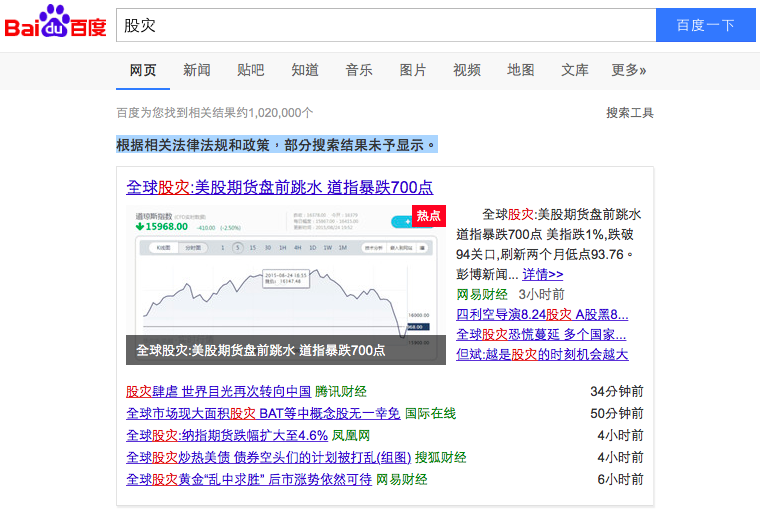Viewport: 760px width, 522px height.
Task: Click the Baidu logo
Action: click(x=55, y=22)
